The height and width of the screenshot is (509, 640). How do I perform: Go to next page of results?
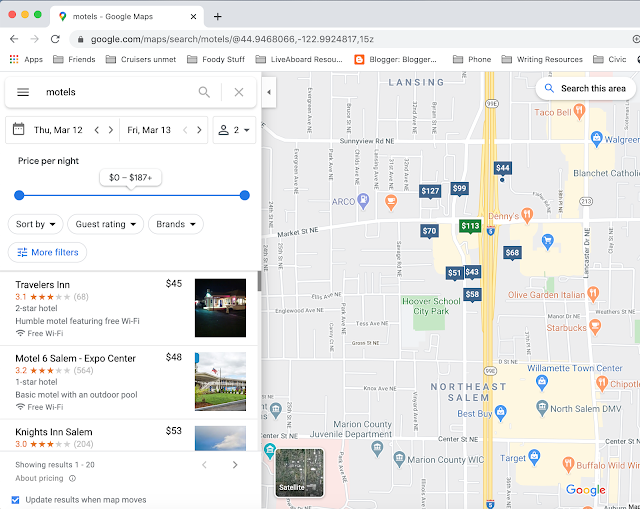coord(235,465)
